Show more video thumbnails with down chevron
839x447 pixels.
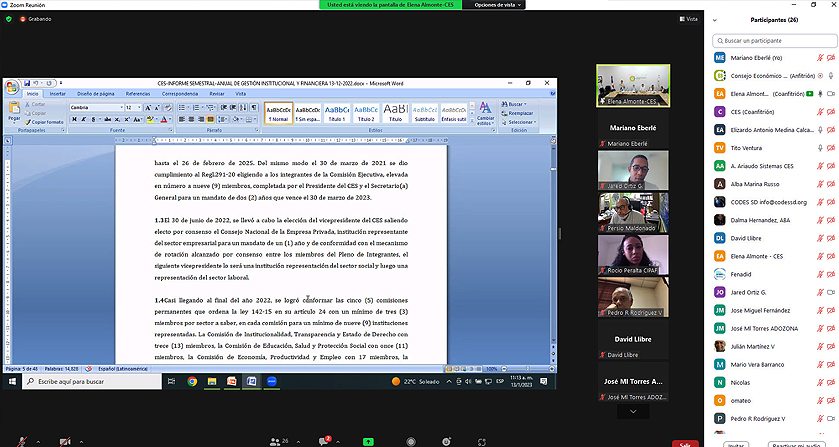click(x=633, y=412)
